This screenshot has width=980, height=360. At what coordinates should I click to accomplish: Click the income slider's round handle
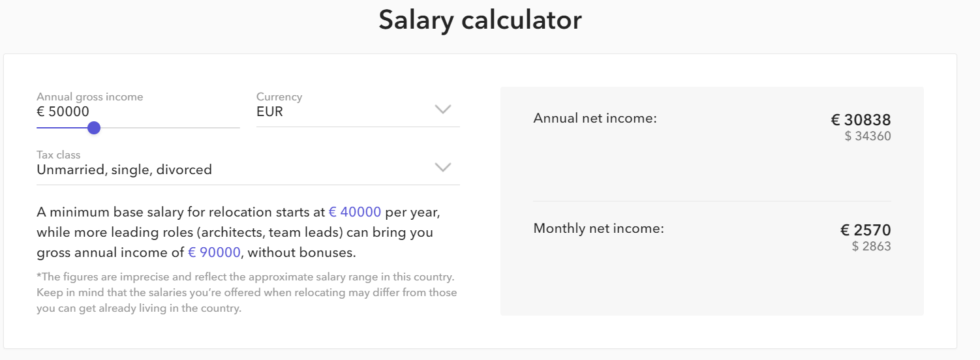(94, 128)
